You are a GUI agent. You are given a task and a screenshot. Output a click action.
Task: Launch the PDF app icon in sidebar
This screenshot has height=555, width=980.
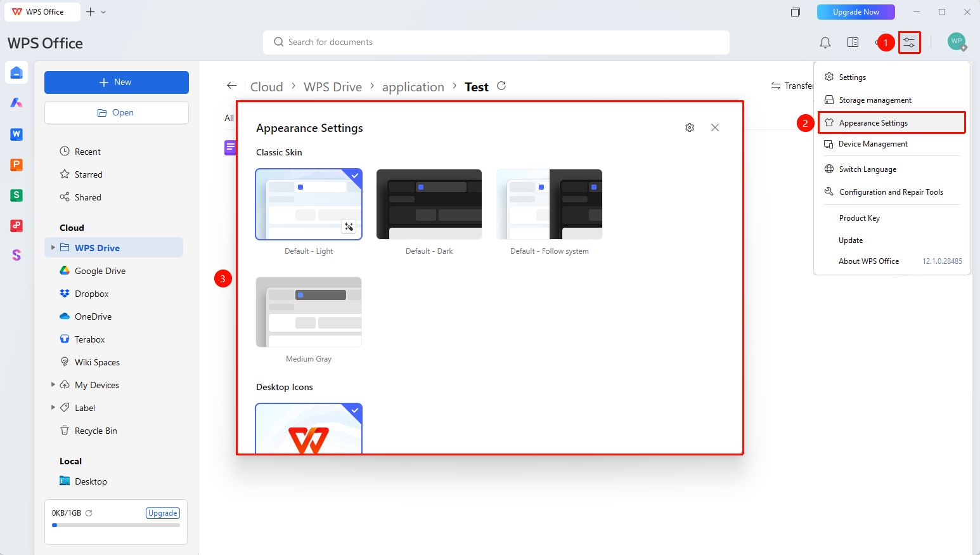click(16, 225)
